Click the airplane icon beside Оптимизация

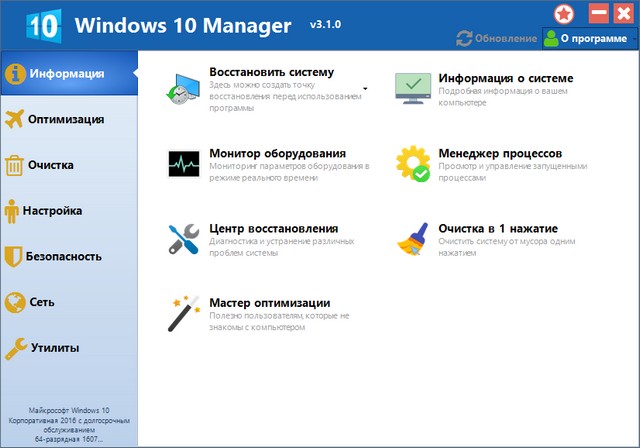tap(14, 119)
